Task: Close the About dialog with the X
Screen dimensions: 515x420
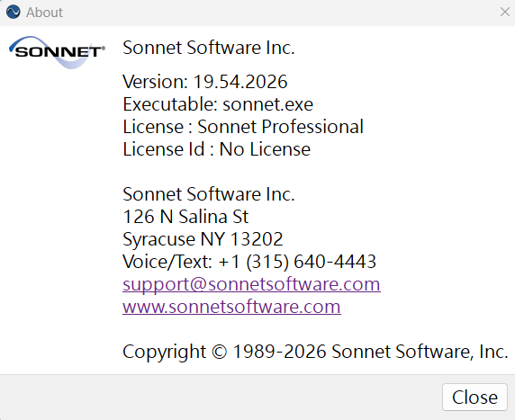Action: [505, 12]
